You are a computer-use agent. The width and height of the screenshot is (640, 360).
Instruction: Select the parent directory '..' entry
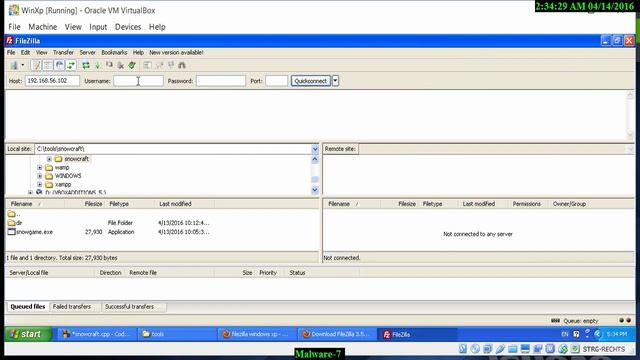pyautogui.click(x=14, y=214)
